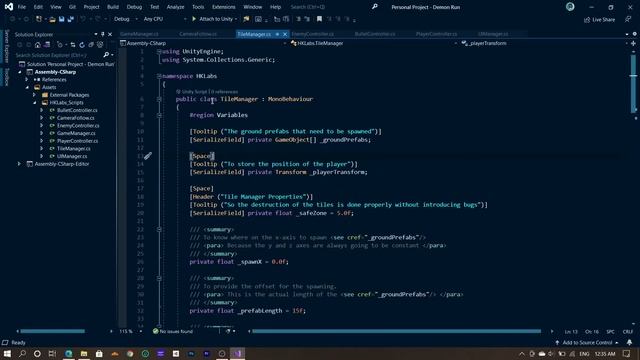Click the Home icon in Solution Explorer
640x360 pixels.
(x=38, y=45)
